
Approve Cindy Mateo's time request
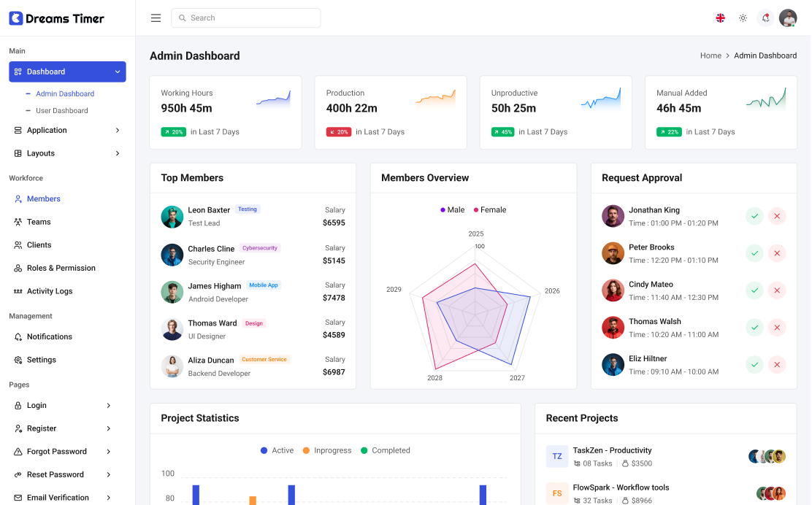point(754,290)
